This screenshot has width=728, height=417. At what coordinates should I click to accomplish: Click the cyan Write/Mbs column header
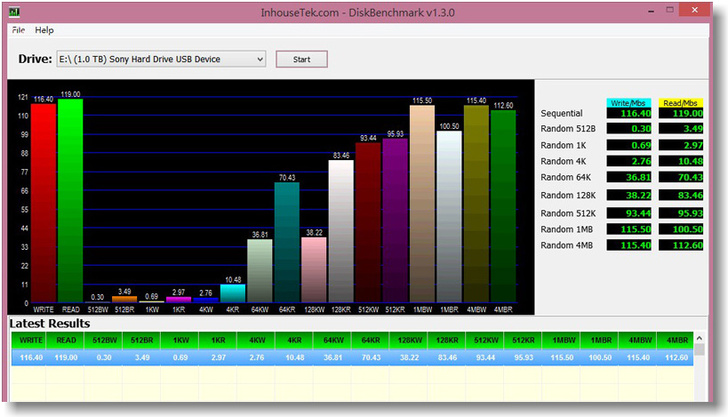coord(629,103)
